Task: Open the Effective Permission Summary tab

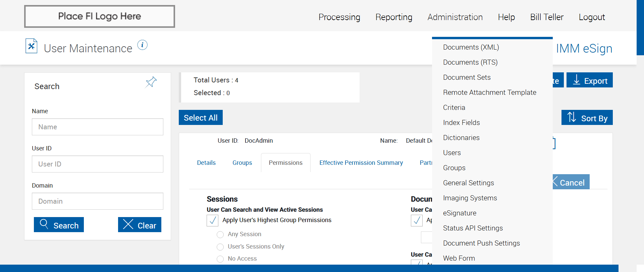Action: (x=361, y=163)
